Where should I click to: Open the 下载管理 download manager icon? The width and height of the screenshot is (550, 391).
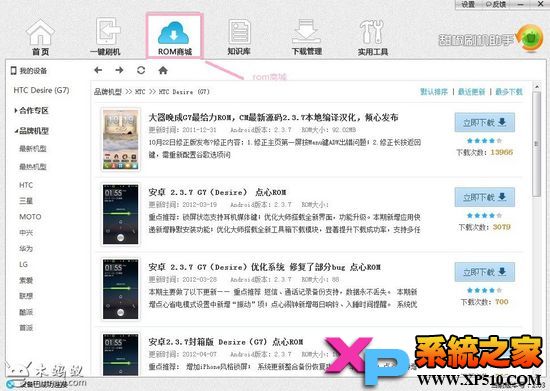307,38
